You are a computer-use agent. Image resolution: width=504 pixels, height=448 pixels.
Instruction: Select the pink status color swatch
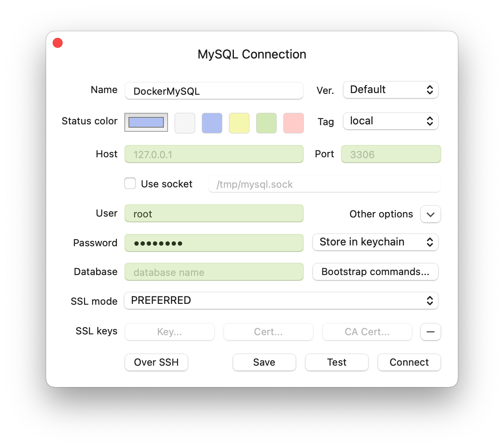coord(294,123)
